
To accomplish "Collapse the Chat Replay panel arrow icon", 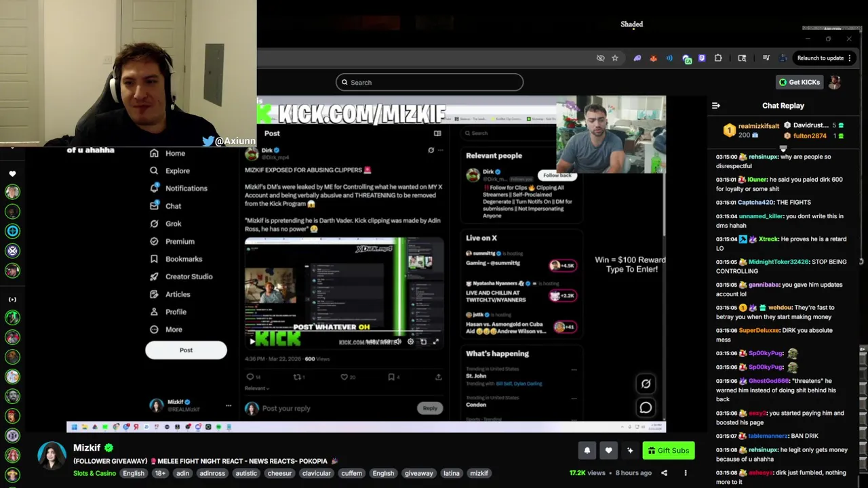I will 715,106.
